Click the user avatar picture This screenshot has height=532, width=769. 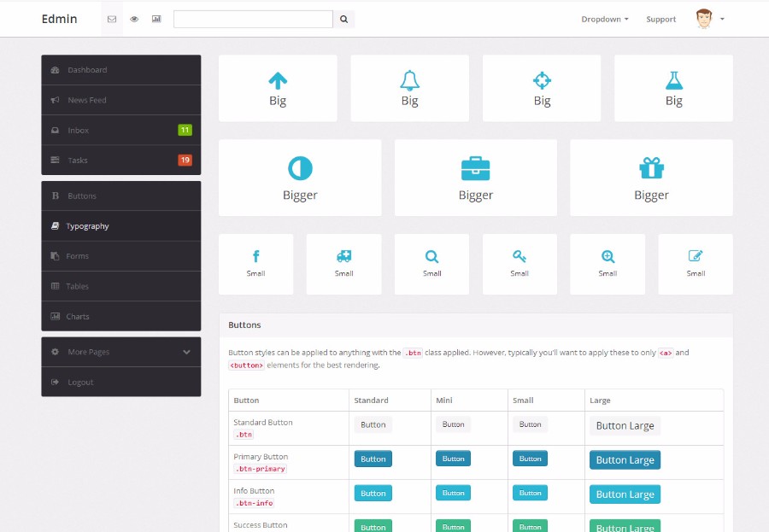(x=704, y=19)
